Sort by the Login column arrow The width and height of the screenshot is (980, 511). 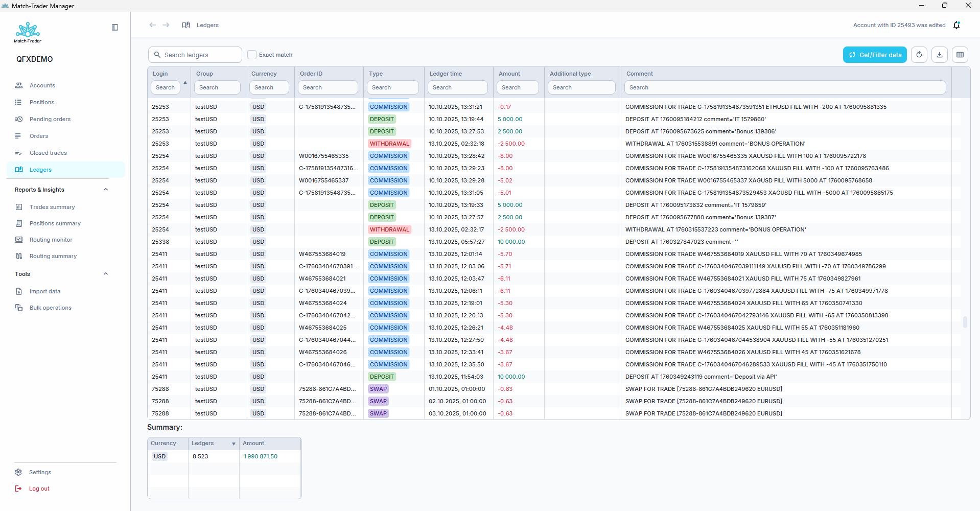185,82
